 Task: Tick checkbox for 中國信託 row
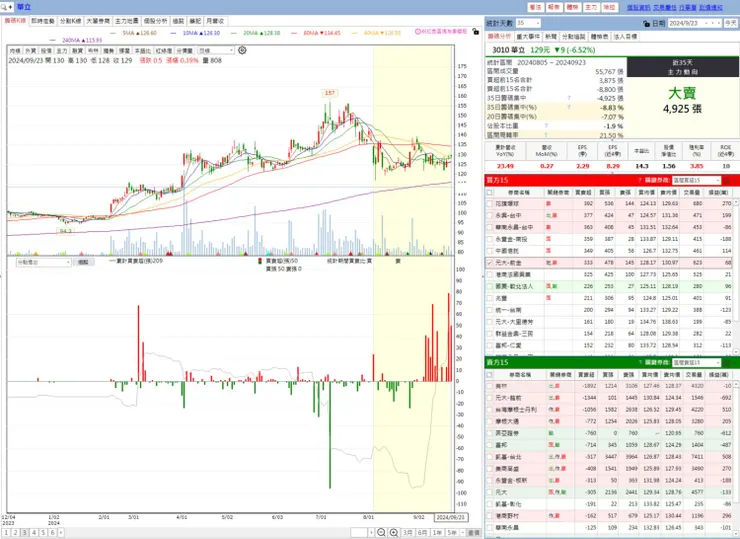pyautogui.click(x=489, y=251)
